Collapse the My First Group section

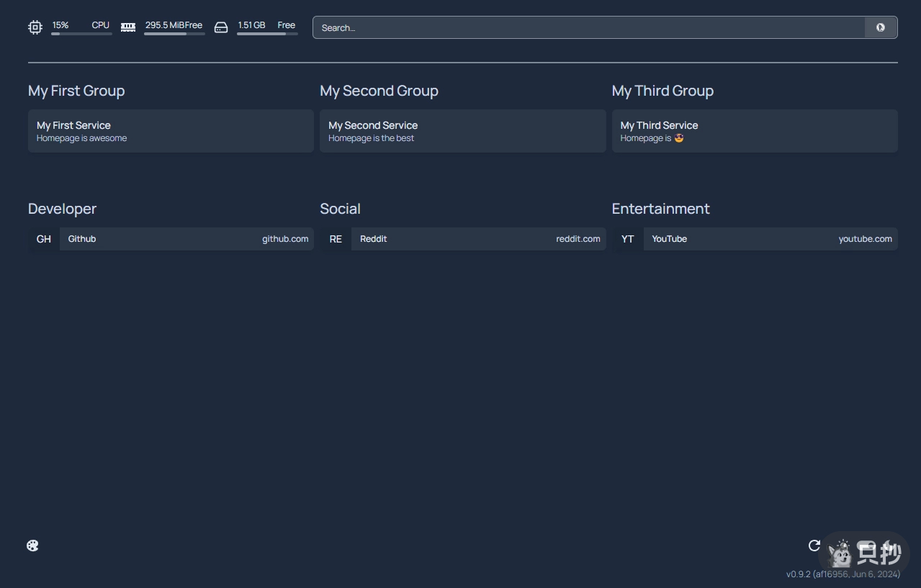(x=76, y=91)
